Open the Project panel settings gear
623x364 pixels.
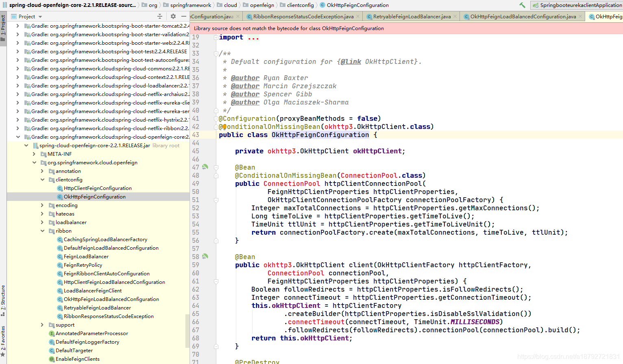click(173, 16)
